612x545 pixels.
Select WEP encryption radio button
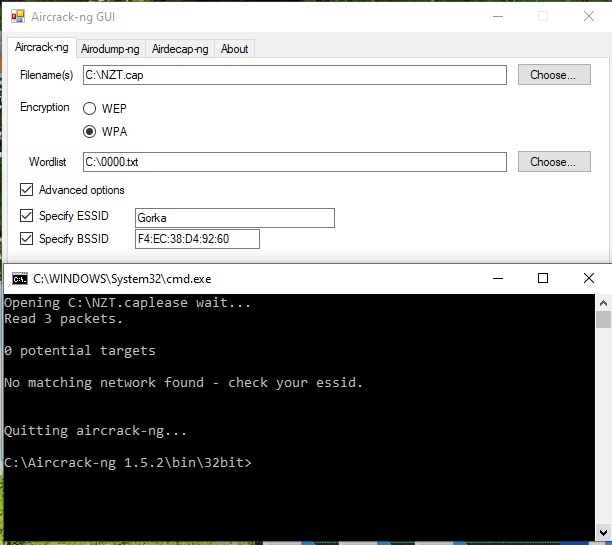[x=90, y=109]
